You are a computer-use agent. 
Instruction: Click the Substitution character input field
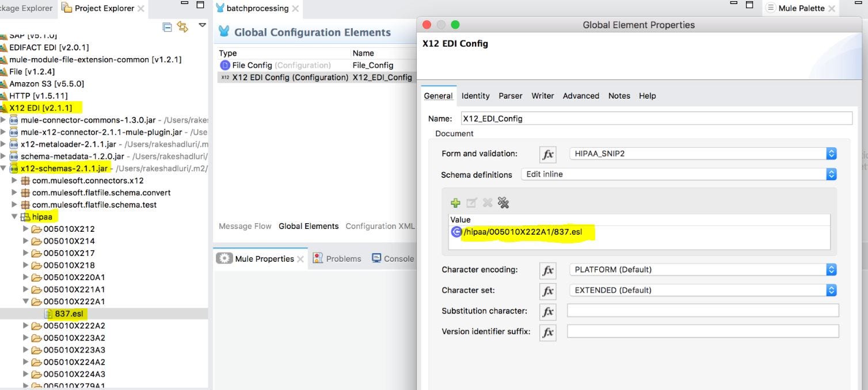click(x=703, y=311)
